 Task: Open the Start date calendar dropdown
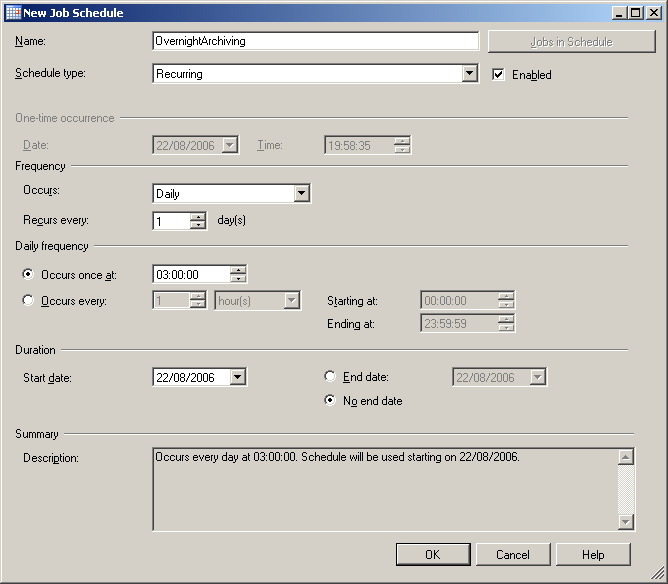click(237, 377)
